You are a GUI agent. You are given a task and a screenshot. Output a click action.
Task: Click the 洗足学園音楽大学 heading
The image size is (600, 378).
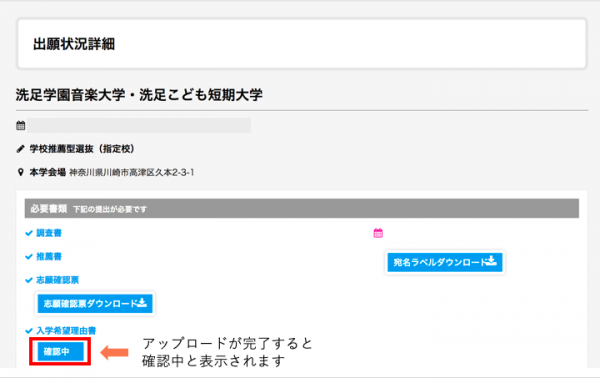coord(139,95)
